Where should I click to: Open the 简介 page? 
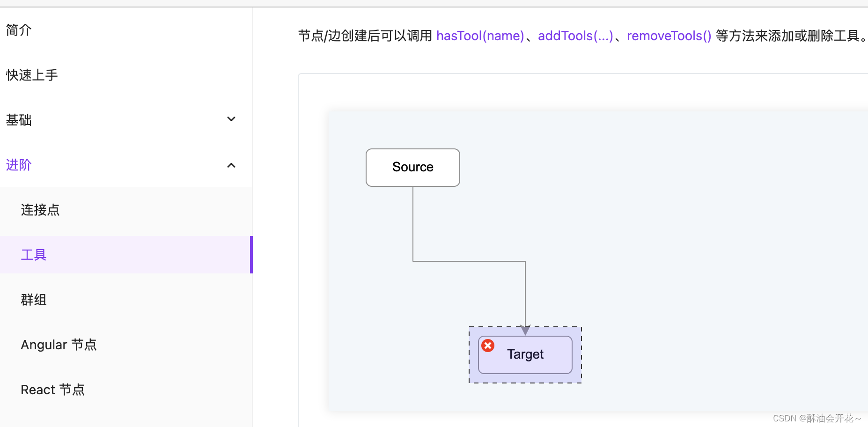click(x=19, y=30)
